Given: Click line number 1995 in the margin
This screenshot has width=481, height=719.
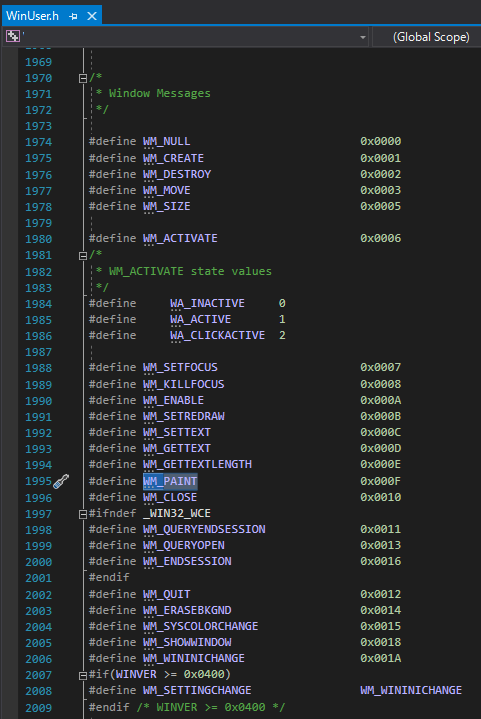Looking at the screenshot, I should click(x=39, y=481).
